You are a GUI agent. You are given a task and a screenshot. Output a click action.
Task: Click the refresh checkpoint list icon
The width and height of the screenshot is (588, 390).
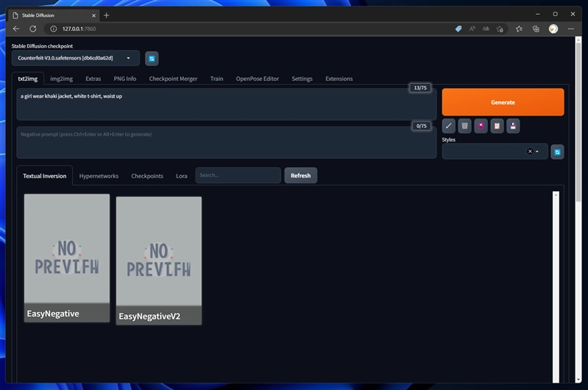(x=151, y=59)
